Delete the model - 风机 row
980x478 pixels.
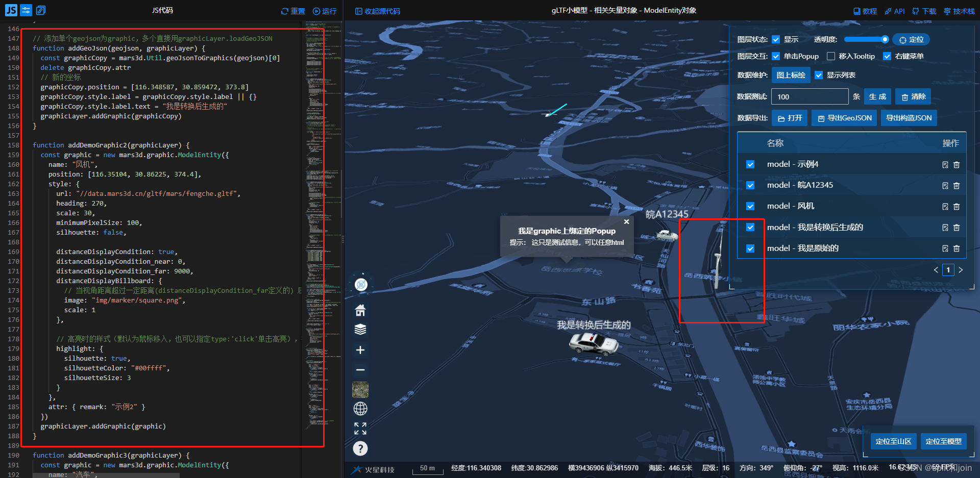(x=957, y=207)
